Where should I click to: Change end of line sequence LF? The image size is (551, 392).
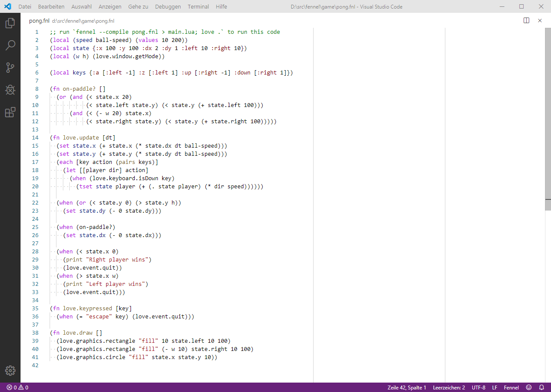(x=495, y=387)
